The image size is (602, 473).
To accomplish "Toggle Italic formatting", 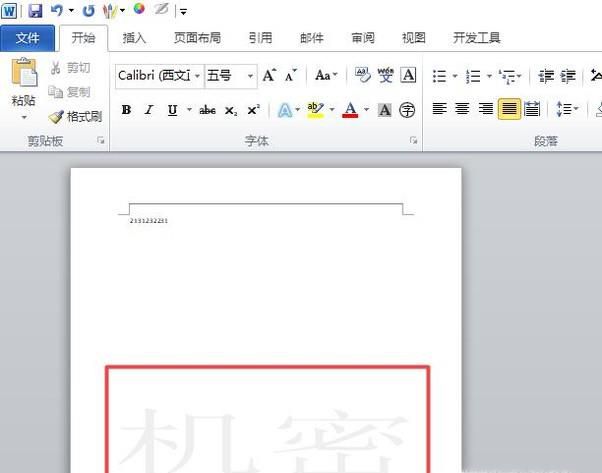I will coord(149,110).
